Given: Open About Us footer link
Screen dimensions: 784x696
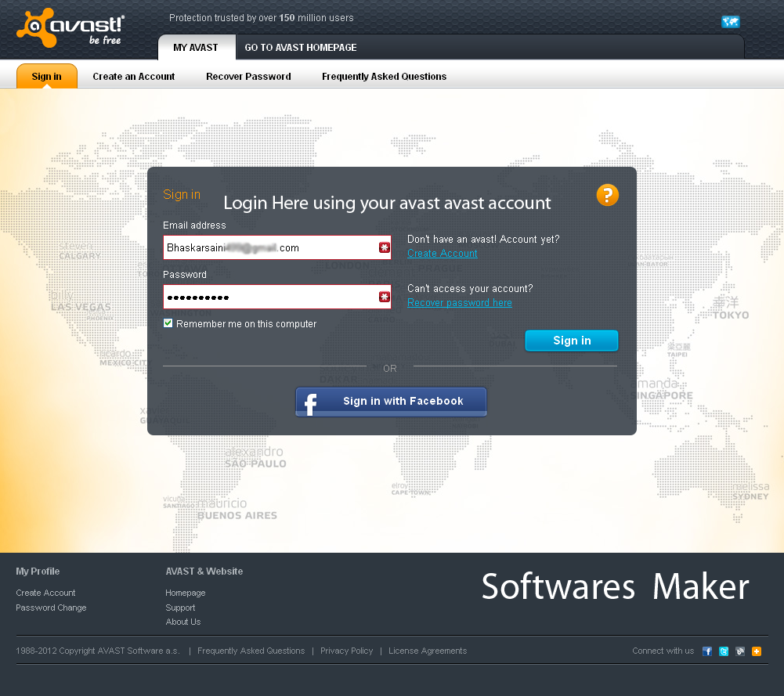Looking at the screenshot, I should [183, 622].
